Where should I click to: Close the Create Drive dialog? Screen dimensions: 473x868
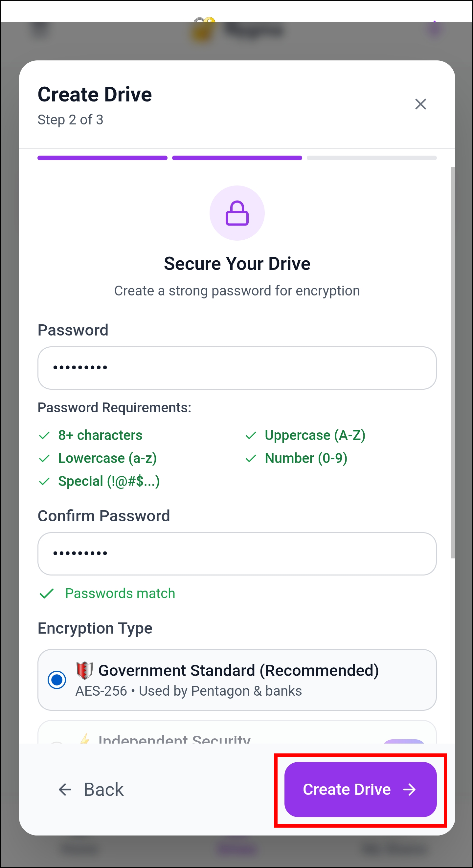coord(420,104)
